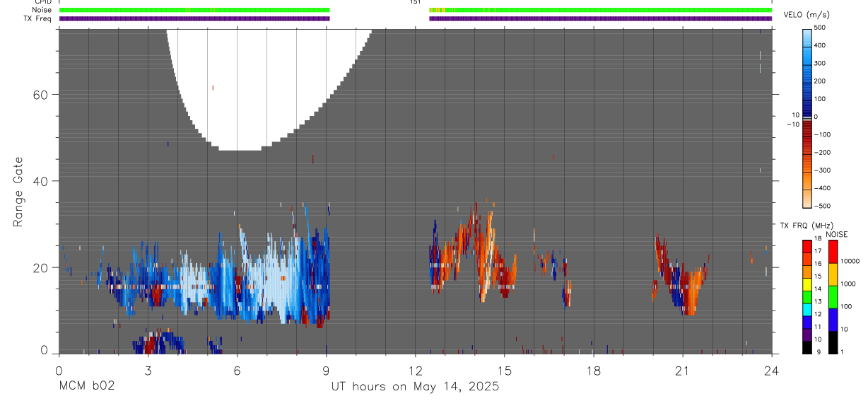
Task: Click the NOISE legend title
Action: [836, 234]
